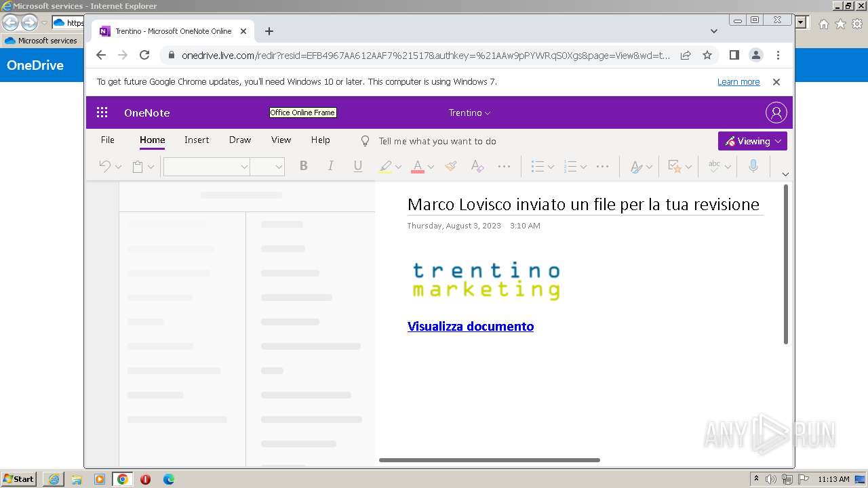Click the numbered list icon

pos(570,166)
